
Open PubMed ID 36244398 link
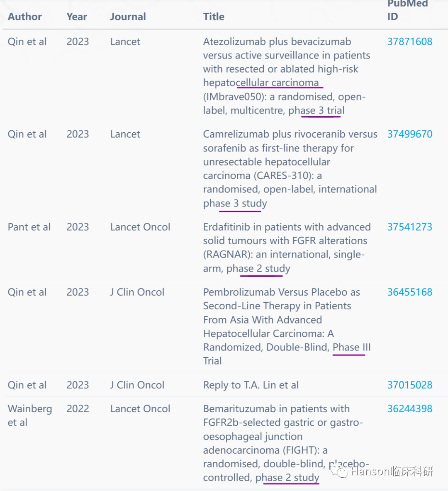(x=409, y=408)
